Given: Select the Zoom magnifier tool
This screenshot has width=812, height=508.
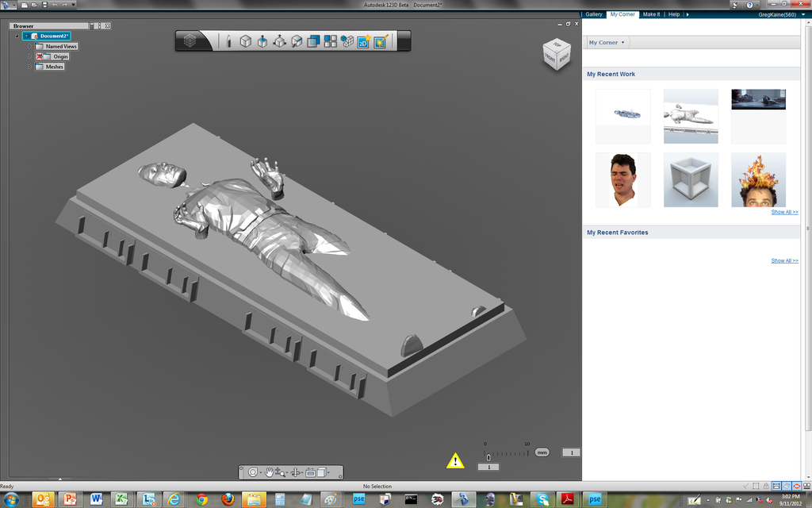Looking at the screenshot, I should click(280, 472).
